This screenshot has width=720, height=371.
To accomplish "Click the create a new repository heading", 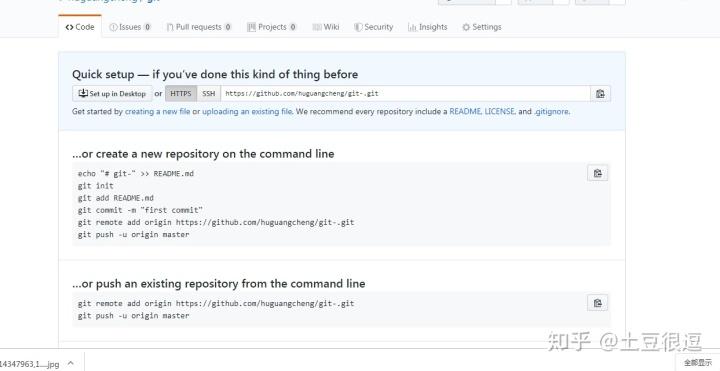I will [203, 154].
